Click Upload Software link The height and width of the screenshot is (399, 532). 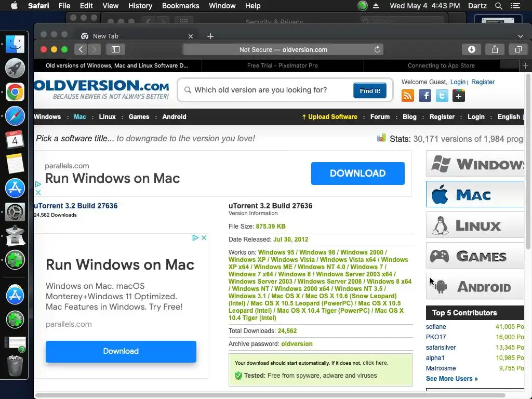point(329,117)
